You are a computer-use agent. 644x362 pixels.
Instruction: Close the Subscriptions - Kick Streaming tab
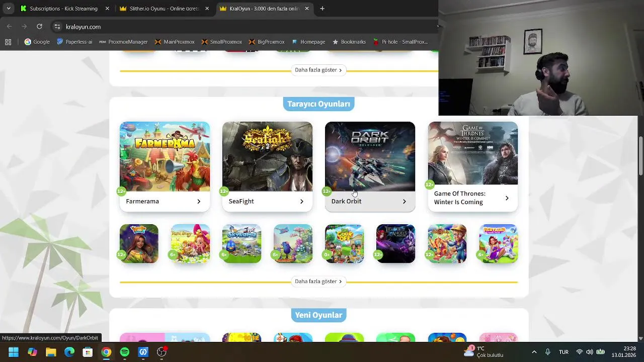pos(107,9)
